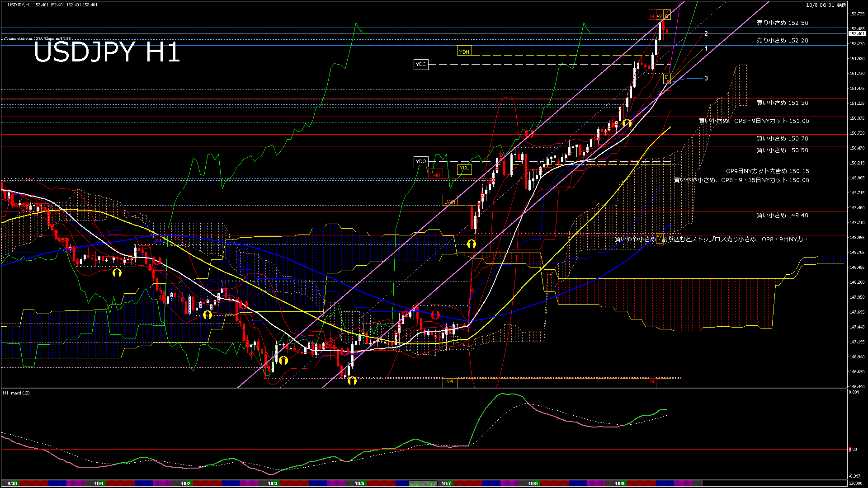This screenshot has height=488, width=868.
Task: Select the orange W box at chart top
Action: tap(660, 16)
